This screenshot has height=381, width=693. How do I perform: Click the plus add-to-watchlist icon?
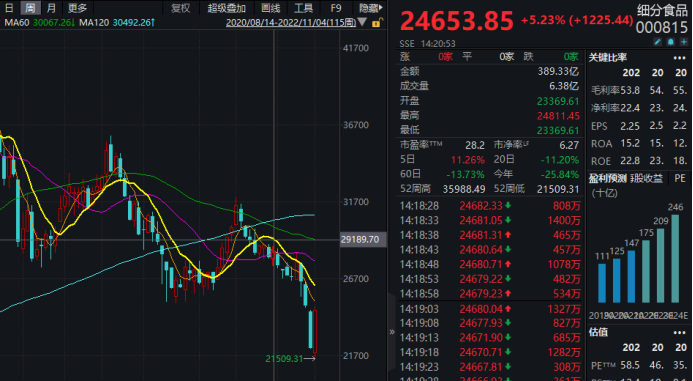[684, 42]
